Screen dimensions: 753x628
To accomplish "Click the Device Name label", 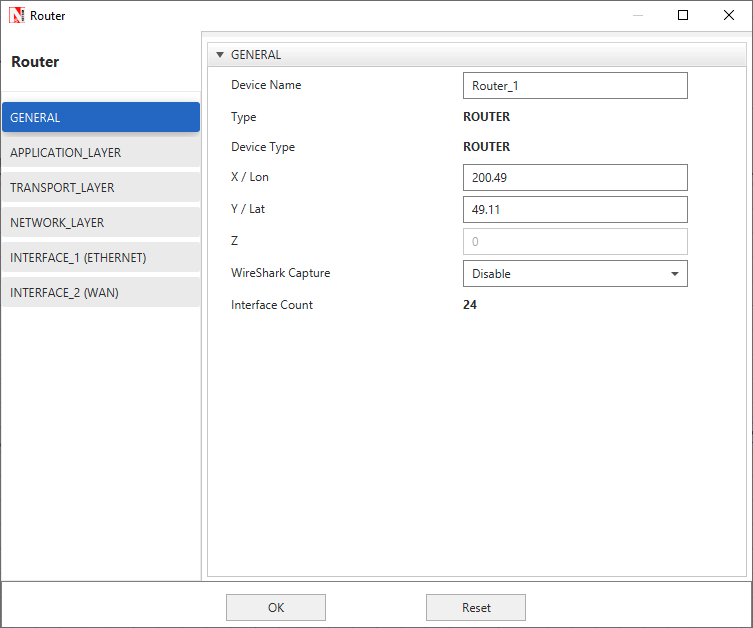I will click(x=266, y=85).
